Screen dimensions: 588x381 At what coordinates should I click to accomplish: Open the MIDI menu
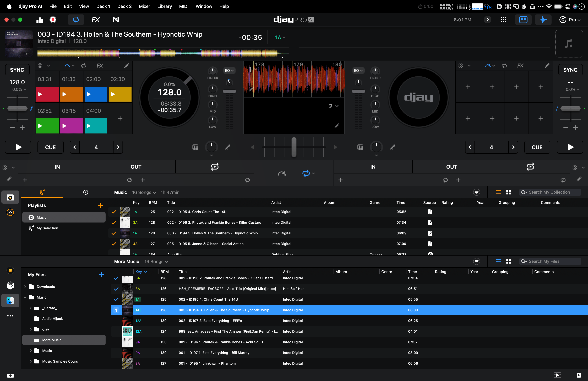point(184,6)
